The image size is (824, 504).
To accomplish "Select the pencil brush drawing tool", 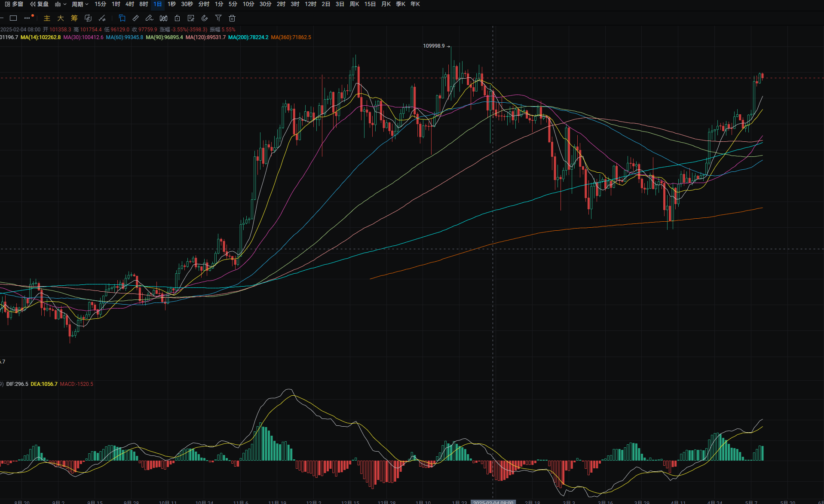I will (x=149, y=18).
